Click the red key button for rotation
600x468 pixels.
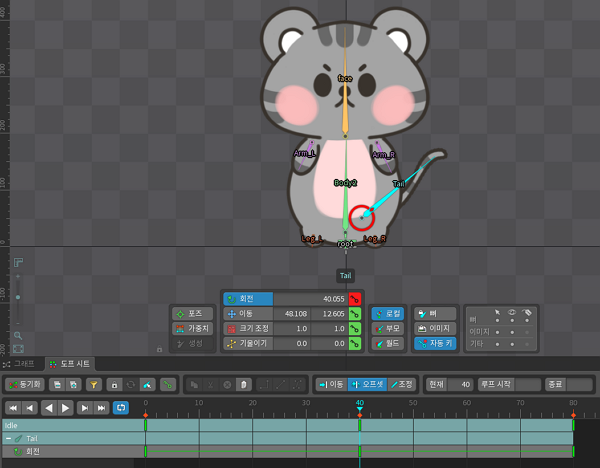click(x=355, y=299)
